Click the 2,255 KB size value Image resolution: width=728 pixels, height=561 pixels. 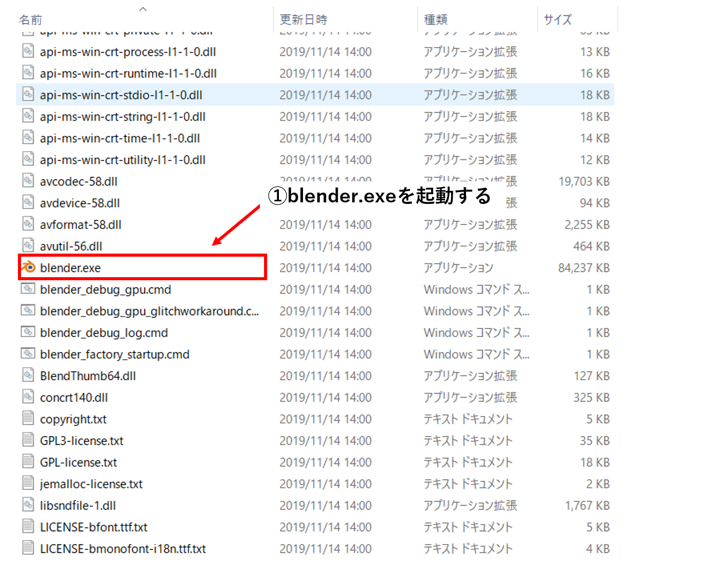click(587, 224)
